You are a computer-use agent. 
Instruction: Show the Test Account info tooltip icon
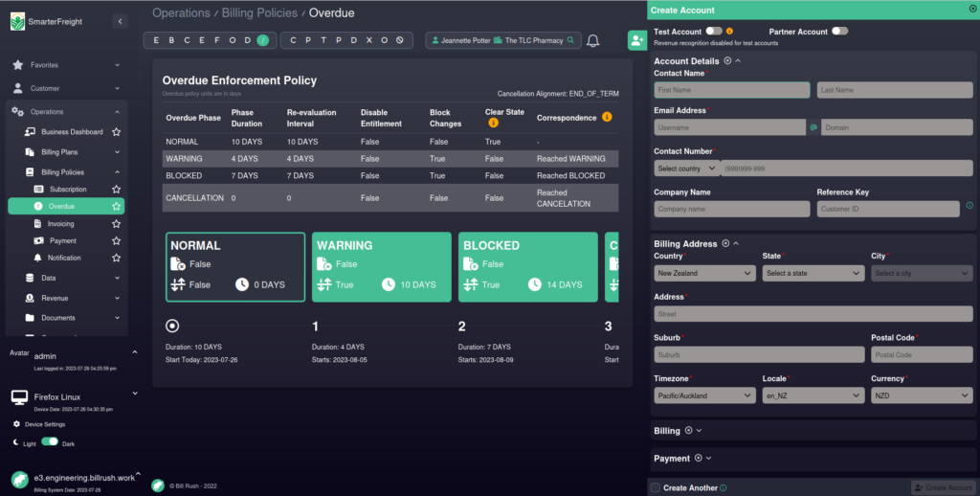pos(729,32)
